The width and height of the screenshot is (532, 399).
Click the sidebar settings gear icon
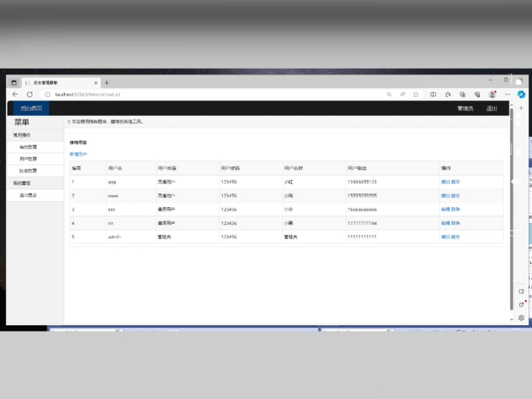[x=521, y=318]
